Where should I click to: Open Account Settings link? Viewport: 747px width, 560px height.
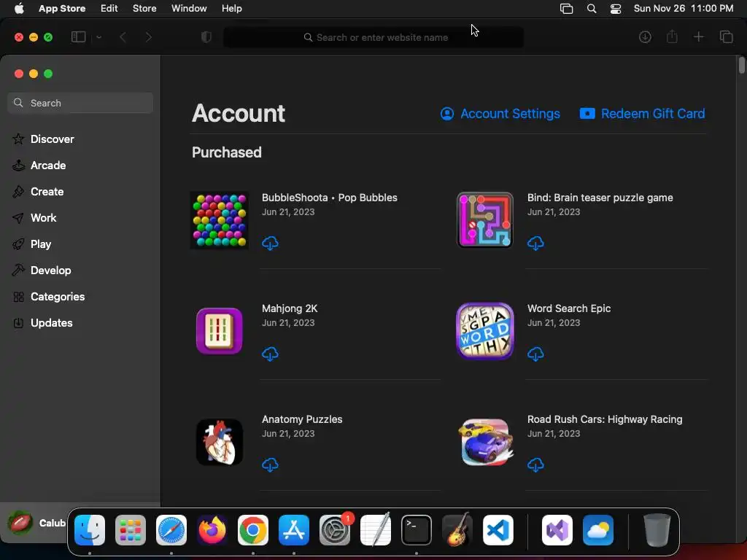coord(500,114)
